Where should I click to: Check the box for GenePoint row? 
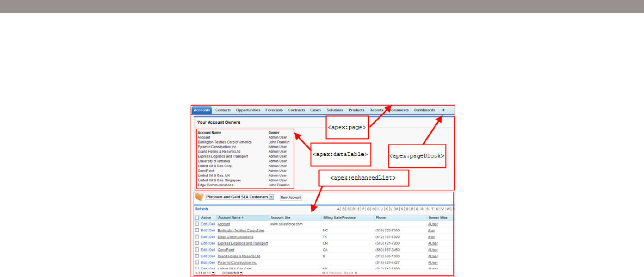click(x=197, y=249)
